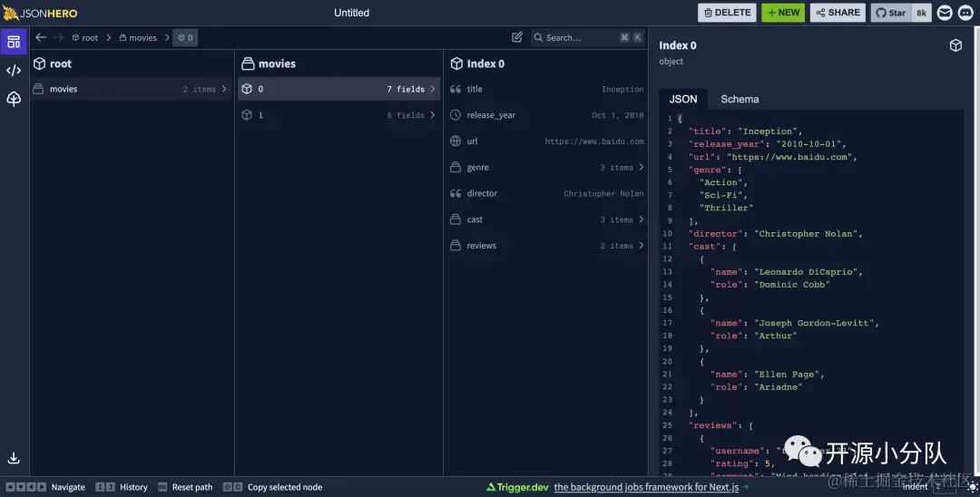Viewport: 980px width, 497px height.
Task: Click the array icon beside cast
Action: (456, 219)
